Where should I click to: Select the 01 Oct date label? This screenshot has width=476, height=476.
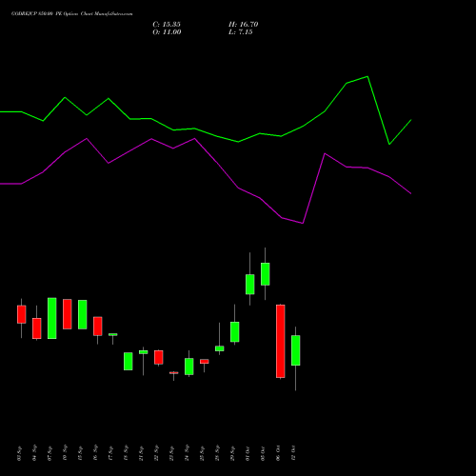248,453
